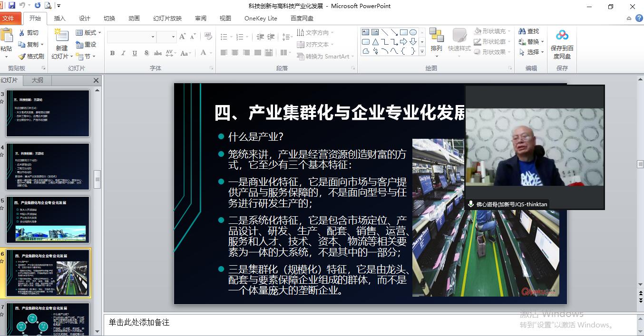This screenshot has width=644, height=336.
Task: Click the Format Painter (格式刷) brush
Action: pyautogui.click(x=31, y=56)
